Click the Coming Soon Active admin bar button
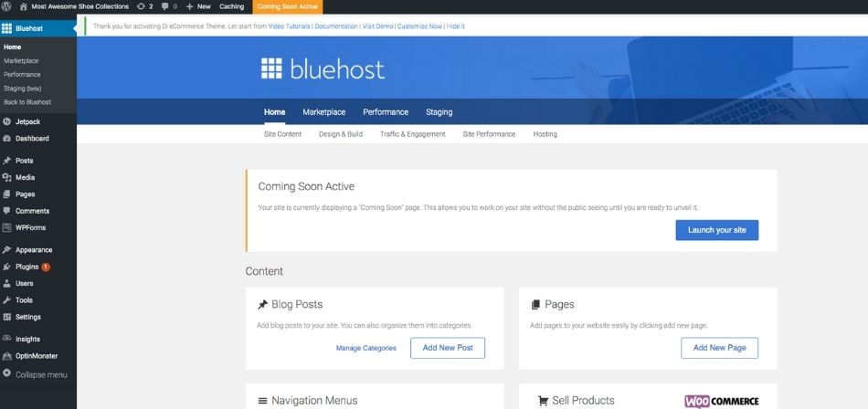This screenshot has width=868, height=409. click(x=287, y=6)
